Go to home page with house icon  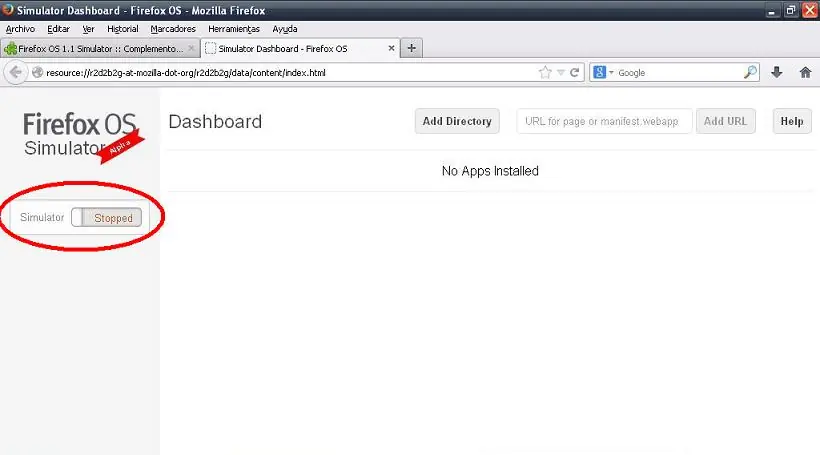805,72
